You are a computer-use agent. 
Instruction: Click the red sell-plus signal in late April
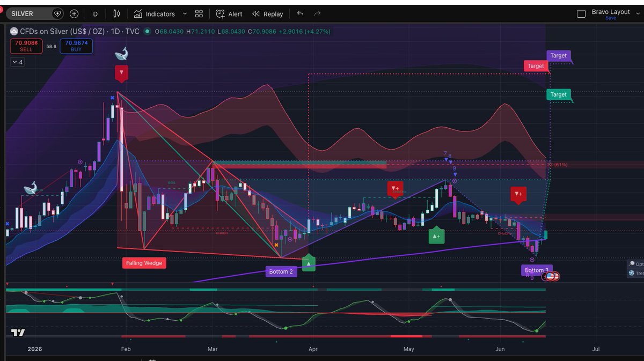click(395, 189)
